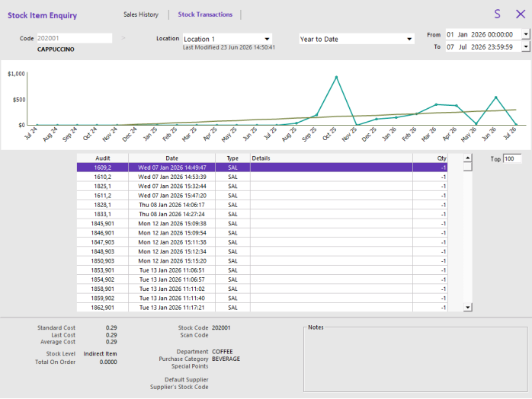Select transaction row 1862,901
Image resolution: width=532 pixels, height=399 pixels.
coord(262,308)
